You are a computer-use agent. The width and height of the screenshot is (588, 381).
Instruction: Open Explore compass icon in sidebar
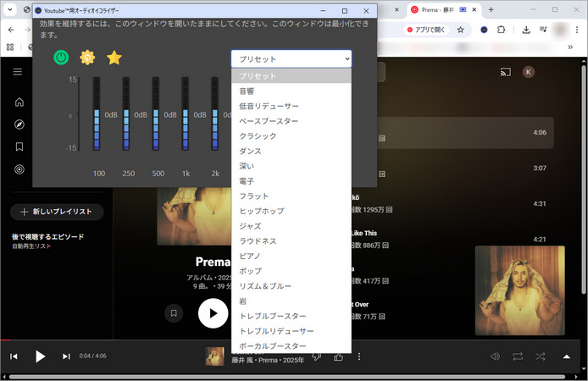pyautogui.click(x=19, y=124)
